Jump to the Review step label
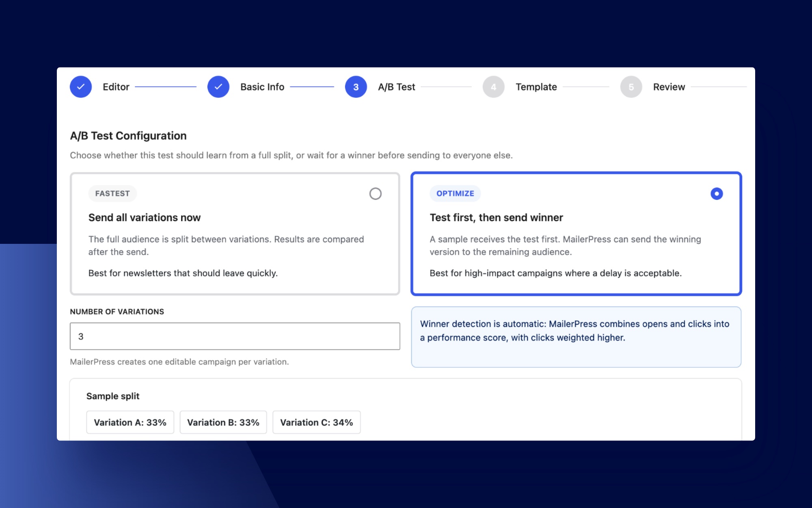This screenshot has width=812, height=508. point(669,87)
